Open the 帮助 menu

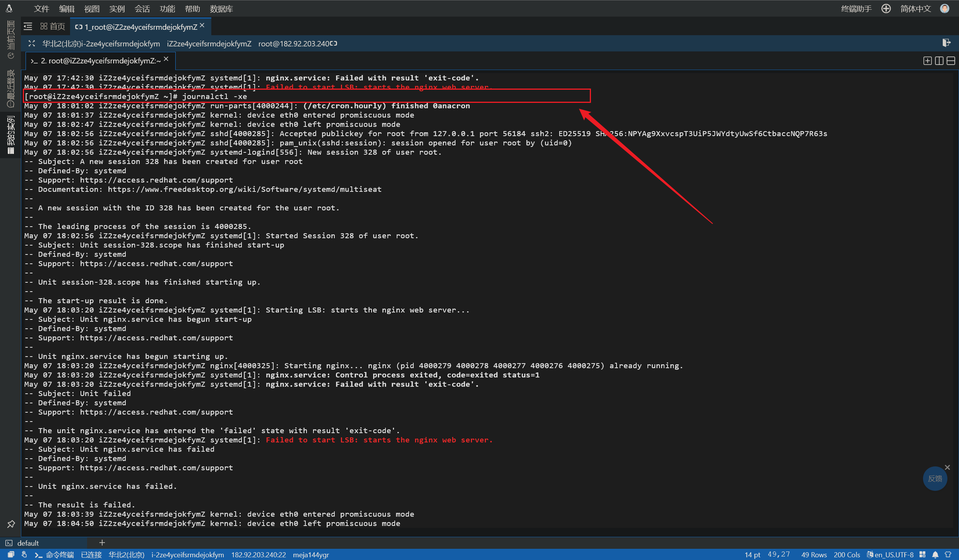coord(192,9)
